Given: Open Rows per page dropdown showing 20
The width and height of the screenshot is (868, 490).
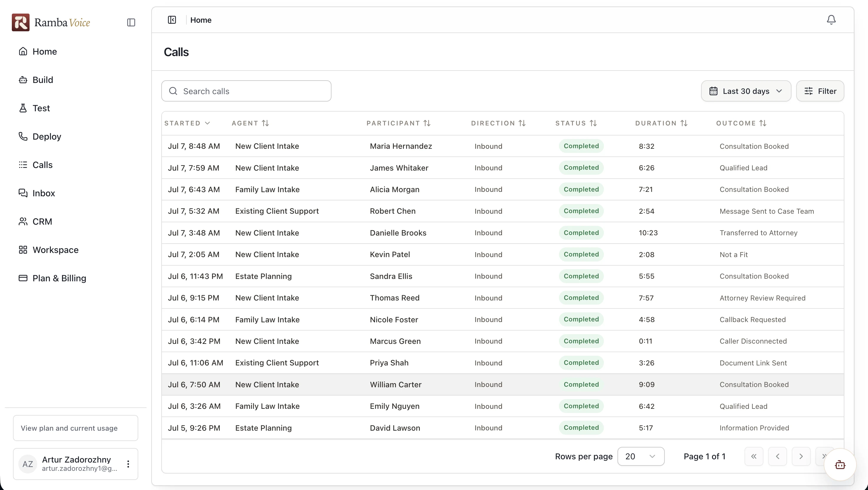Looking at the screenshot, I should coord(641,456).
